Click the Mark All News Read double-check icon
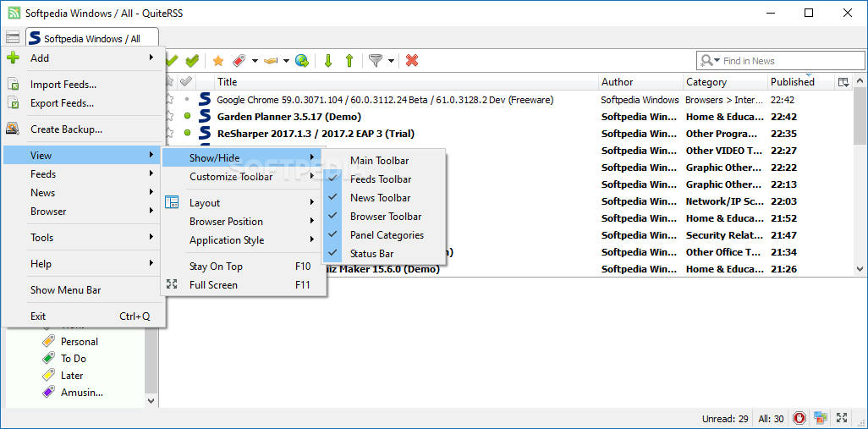This screenshot has height=429, width=868. pos(191,60)
